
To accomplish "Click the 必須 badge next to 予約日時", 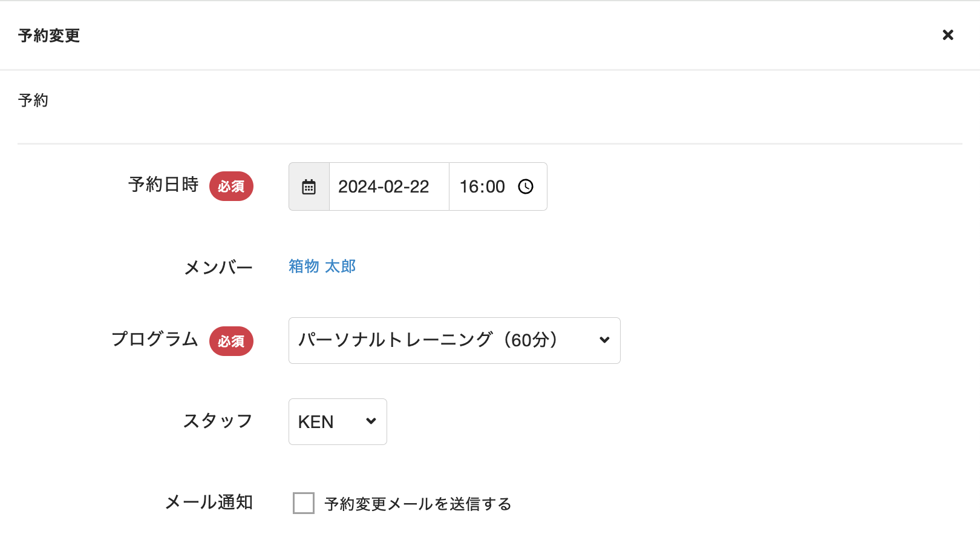I will coord(231,186).
